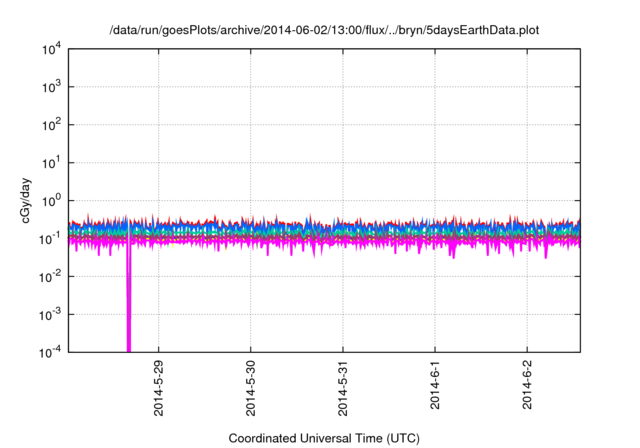Click the 10^-1 y-axis tick label
Screen dimensions: 640x448
51,239
